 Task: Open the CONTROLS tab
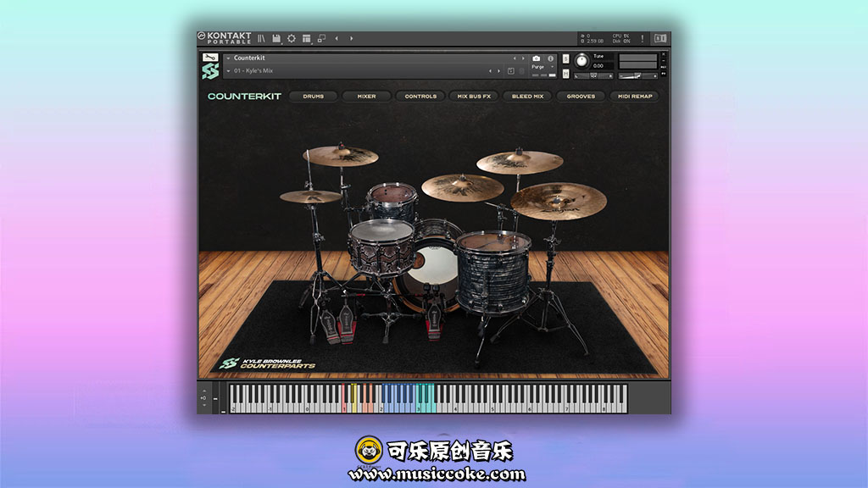[420, 97]
